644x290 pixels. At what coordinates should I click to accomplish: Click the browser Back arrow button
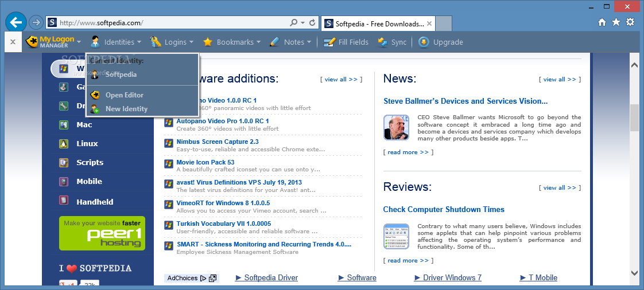[16, 22]
